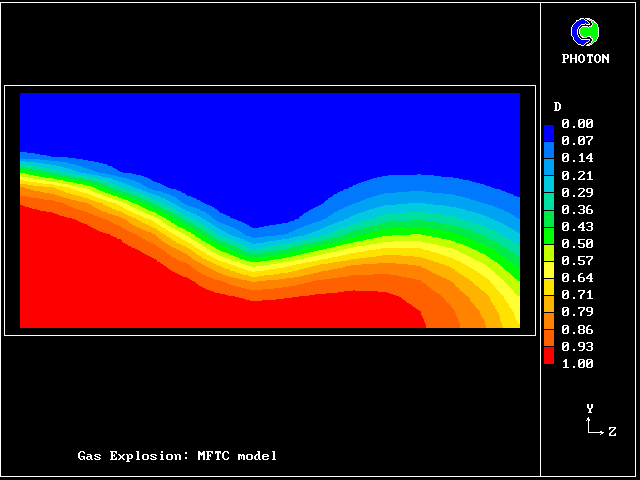Click the PHOTON text label under the logo

point(585,59)
